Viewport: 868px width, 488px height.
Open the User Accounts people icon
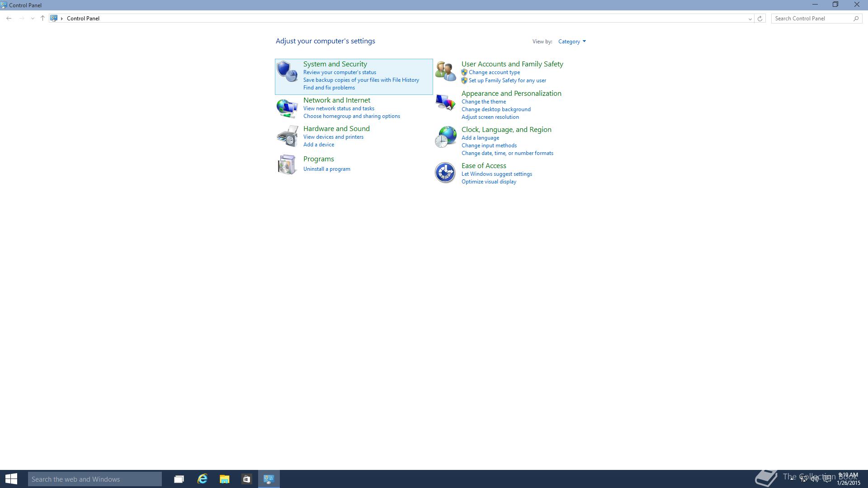[445, 71]
